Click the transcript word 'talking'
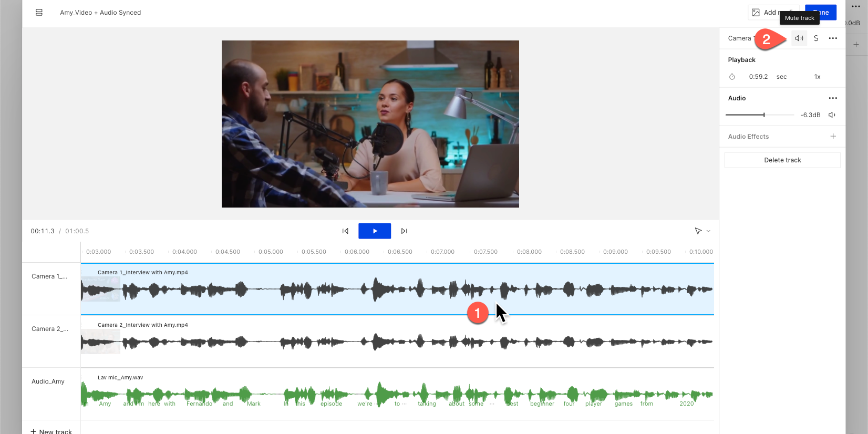Screen dimensions: 868x434 [427, 404]
